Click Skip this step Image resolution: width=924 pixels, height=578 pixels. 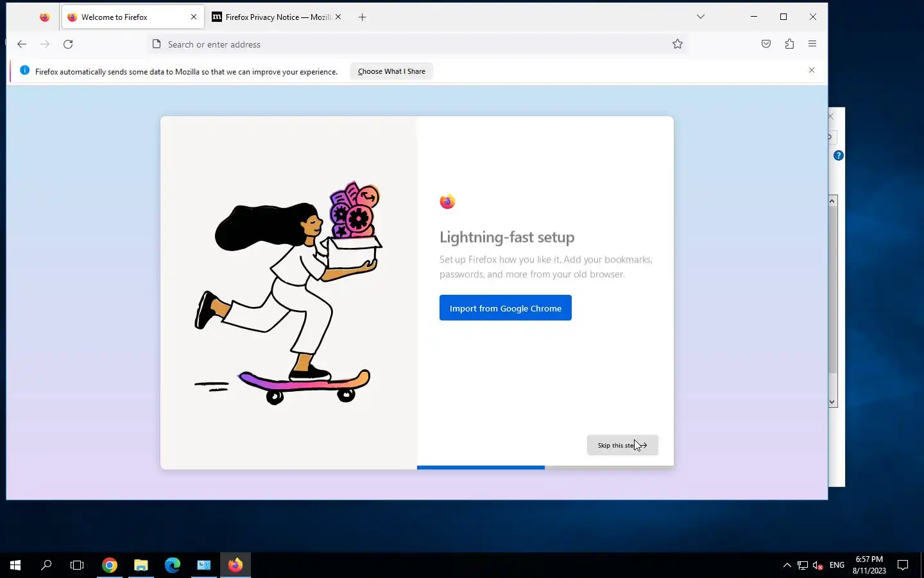(622, 445)
